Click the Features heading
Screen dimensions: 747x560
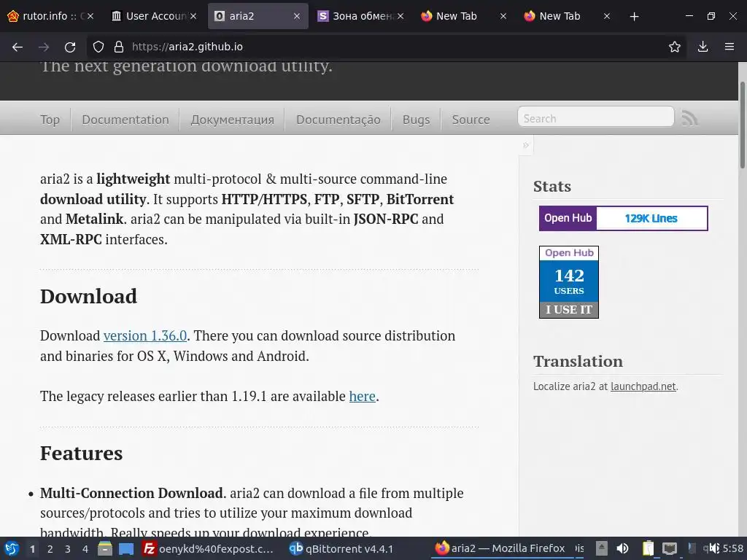click(x=82, y=453)
